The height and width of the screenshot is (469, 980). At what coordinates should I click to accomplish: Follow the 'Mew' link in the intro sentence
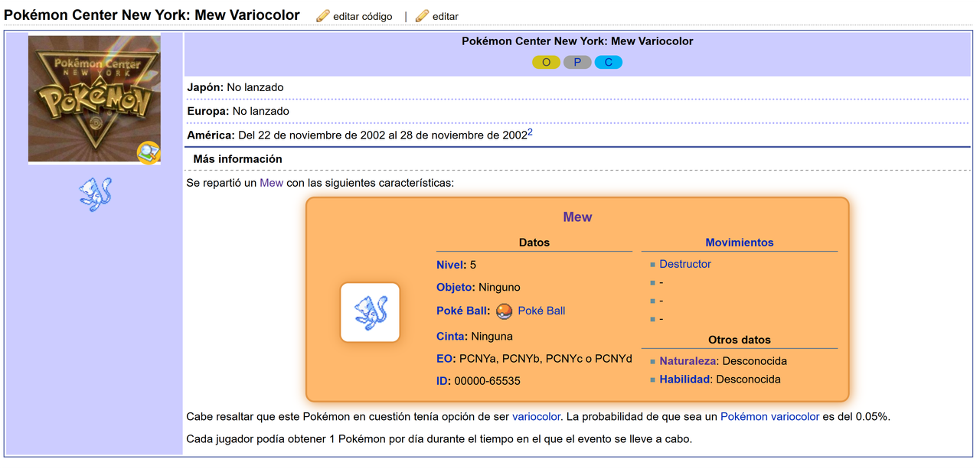(x=271, y=183)
